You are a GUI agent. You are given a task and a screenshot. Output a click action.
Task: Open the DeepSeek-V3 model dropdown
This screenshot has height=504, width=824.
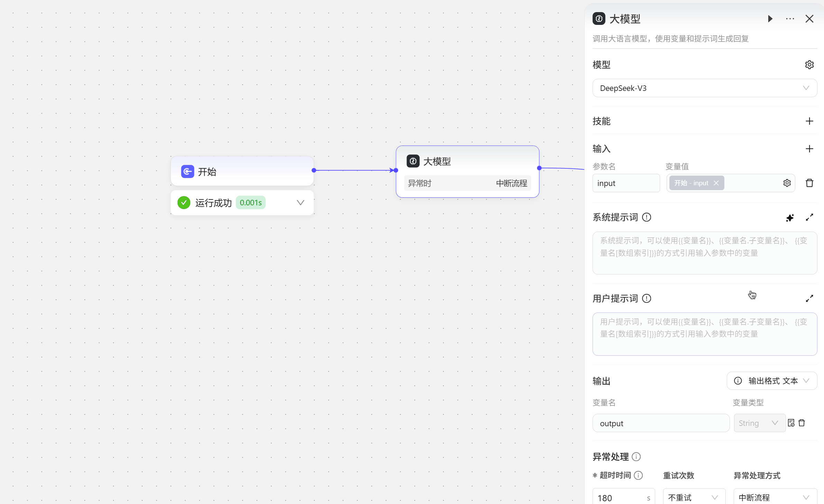705,88
